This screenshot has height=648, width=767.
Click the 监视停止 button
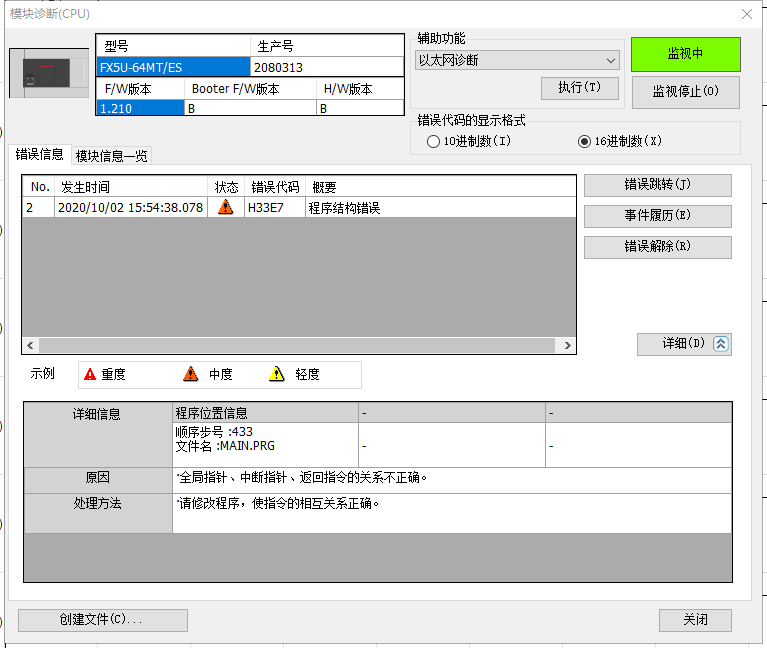pyautogui.click(x=685, y=92)
